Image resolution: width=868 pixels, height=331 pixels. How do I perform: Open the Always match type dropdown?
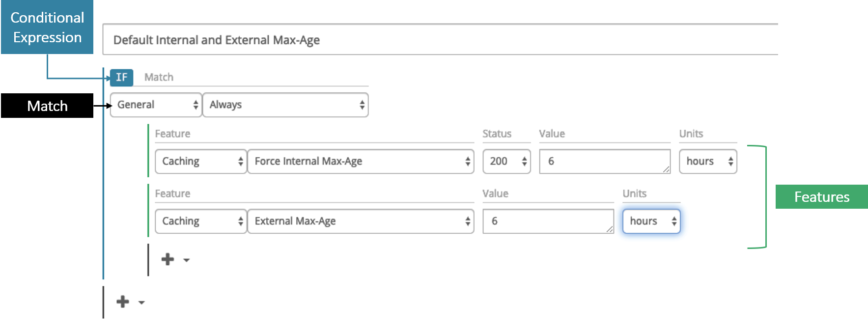coord(285,105)
